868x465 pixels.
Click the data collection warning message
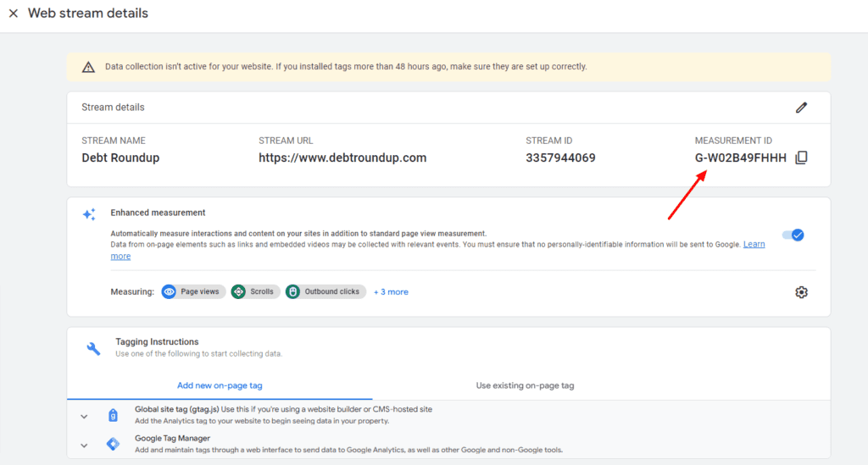[346, 66]
